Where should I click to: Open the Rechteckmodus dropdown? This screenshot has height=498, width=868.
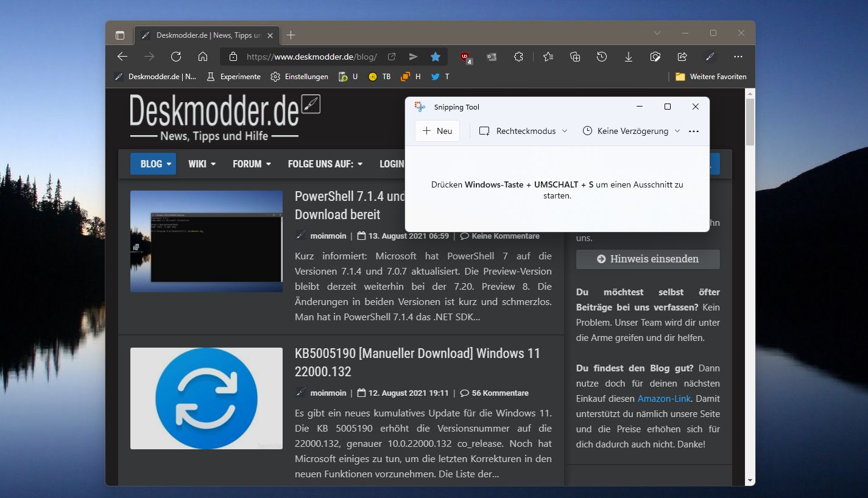tap(523, 131)
